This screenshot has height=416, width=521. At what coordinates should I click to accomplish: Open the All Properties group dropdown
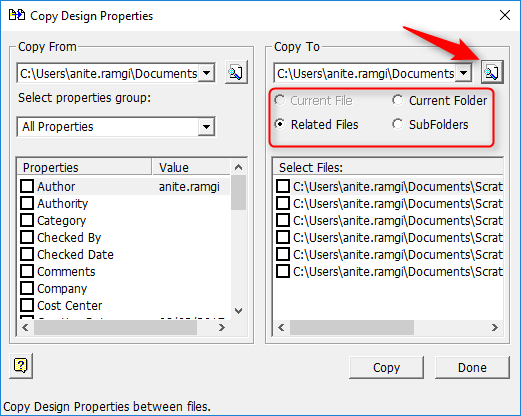click(206, 127)
